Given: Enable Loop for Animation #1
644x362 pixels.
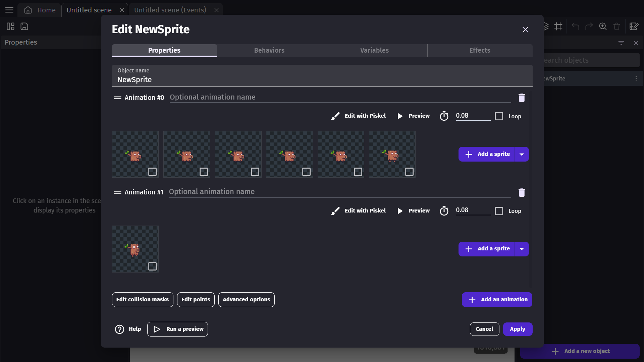Looking at the screenshot, I should point(499,211).
